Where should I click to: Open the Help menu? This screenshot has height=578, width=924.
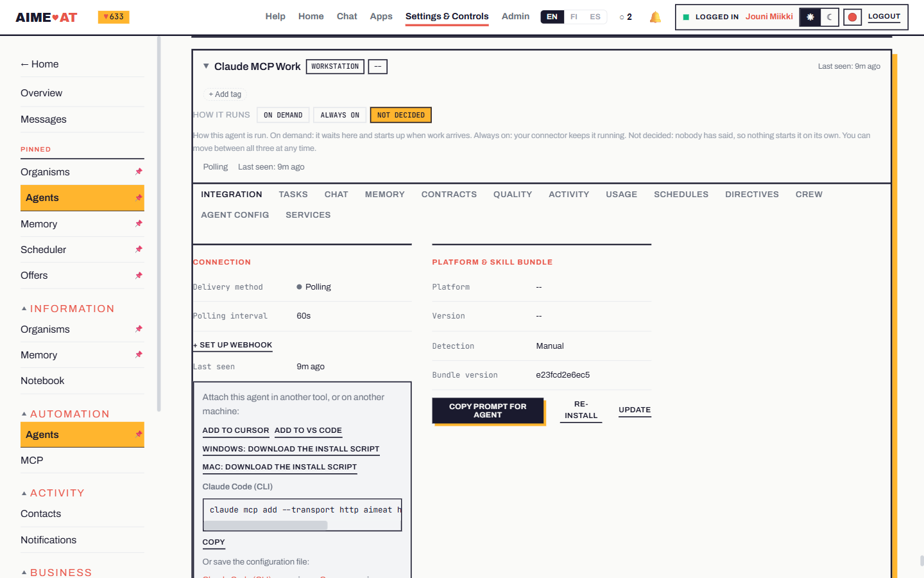click(275, 17)
